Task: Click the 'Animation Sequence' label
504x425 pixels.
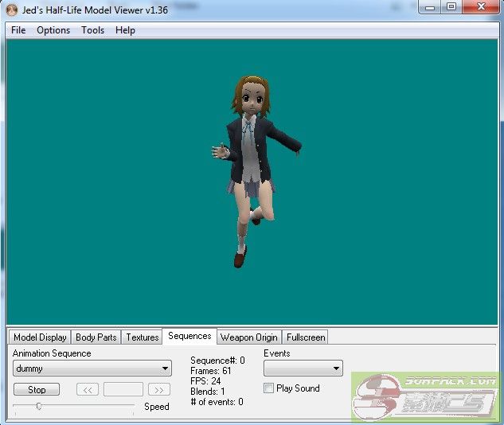Action: click(52, 353)
